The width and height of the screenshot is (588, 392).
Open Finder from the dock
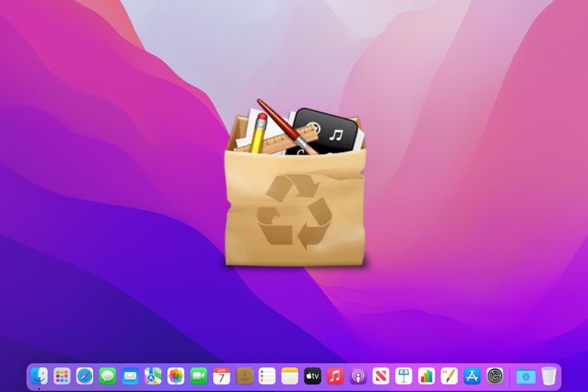(39, 376)
